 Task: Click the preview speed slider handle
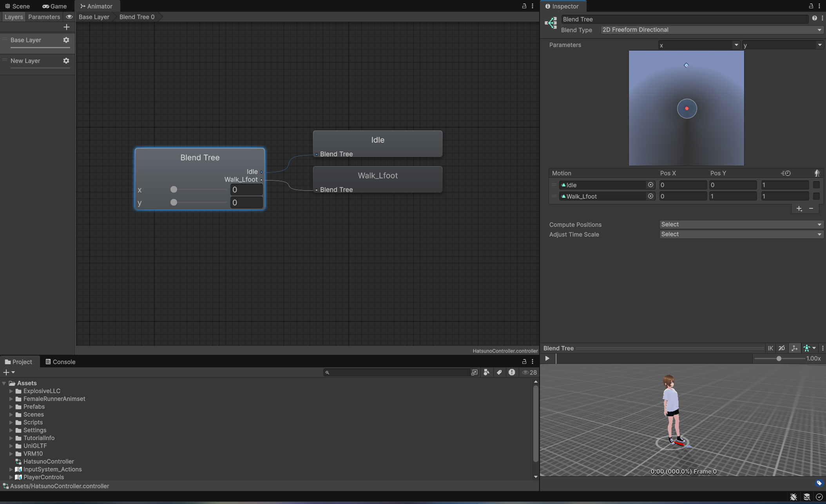(x=779, y=358)
